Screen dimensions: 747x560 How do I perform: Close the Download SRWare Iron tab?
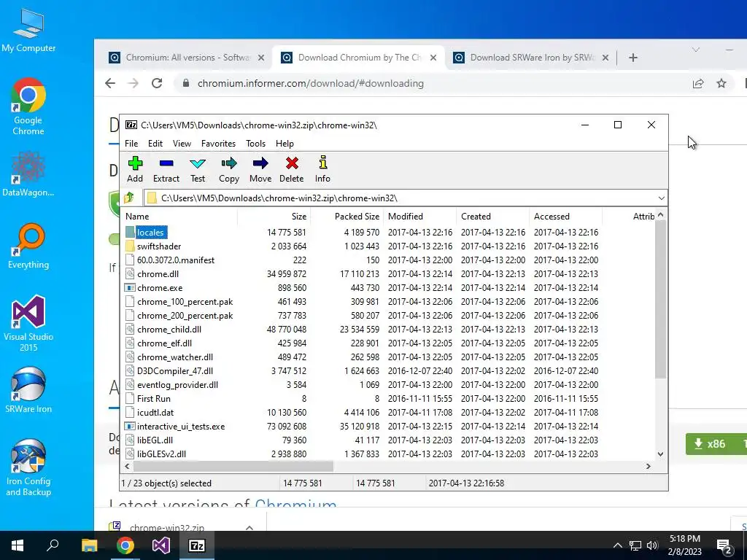[605, 58]
